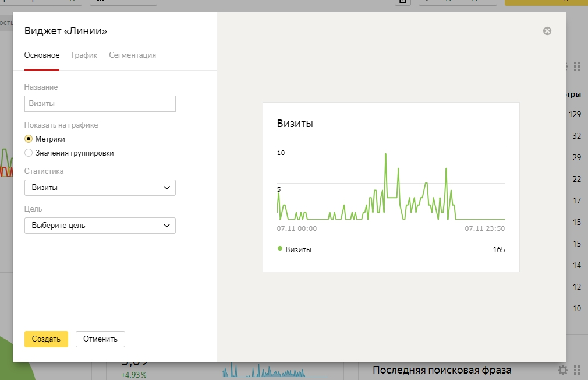Click the «Последняя поисковая фраза» widget title
The width and height of the screenshot is (588, 380).
(442, 370)
